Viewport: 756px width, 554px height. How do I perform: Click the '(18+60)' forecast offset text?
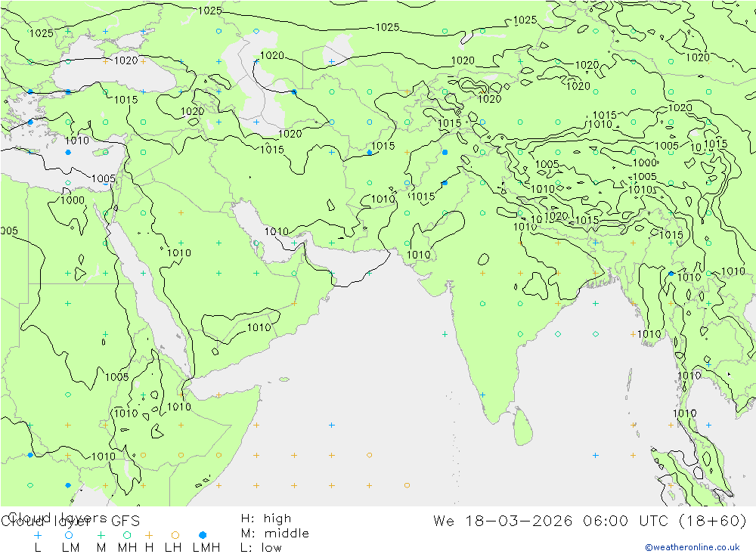pos(713,522)
